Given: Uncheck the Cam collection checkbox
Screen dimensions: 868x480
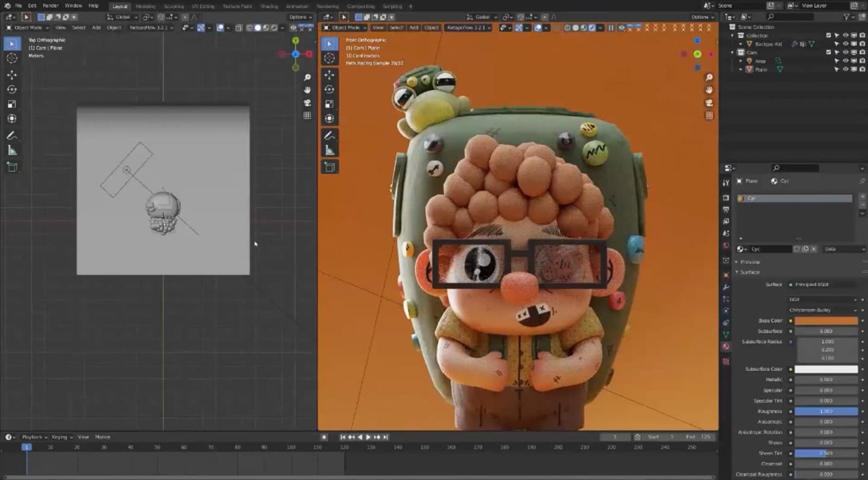Looking at the screenshot, I should point(828,52).
